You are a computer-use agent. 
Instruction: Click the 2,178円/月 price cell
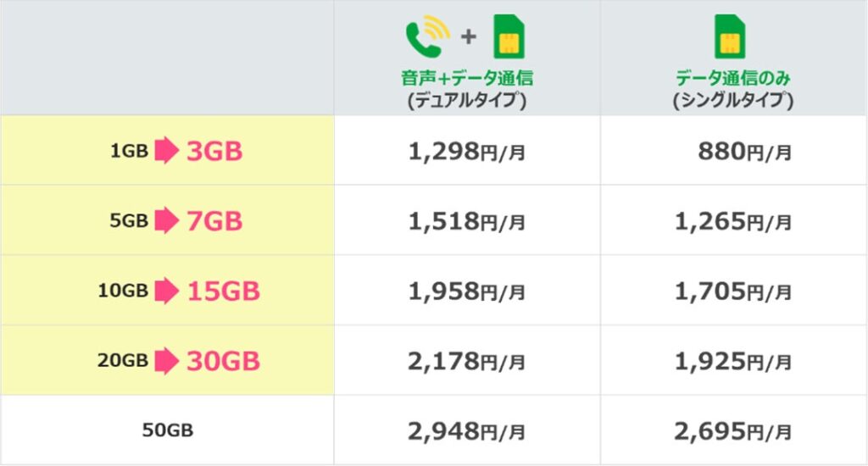click(x=466, y=362)
